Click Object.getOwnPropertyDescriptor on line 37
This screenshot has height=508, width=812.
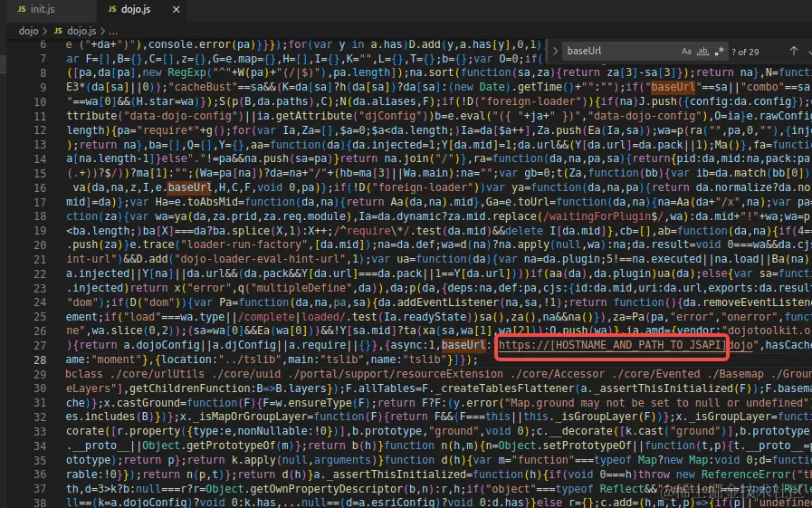coord(307,488)
